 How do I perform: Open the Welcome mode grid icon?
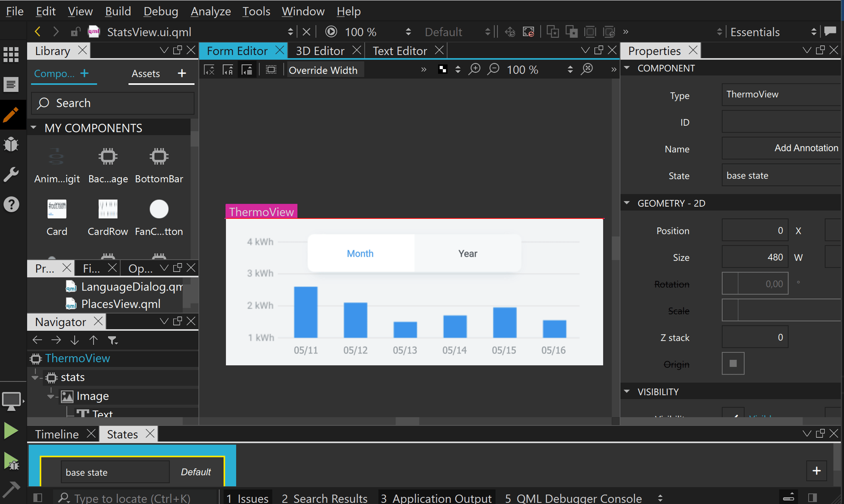[x=11, y=54]
